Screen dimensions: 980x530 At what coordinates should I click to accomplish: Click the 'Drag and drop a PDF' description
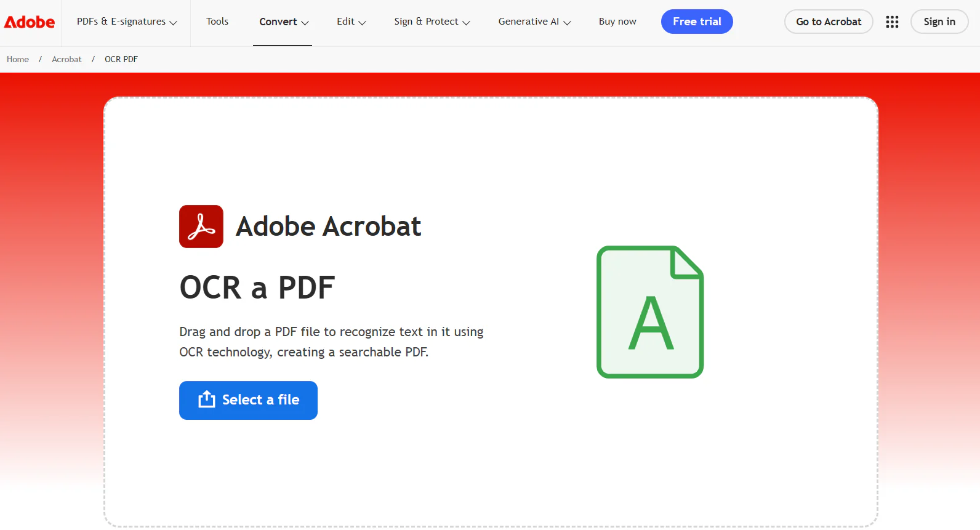click(x=331, y=342)
